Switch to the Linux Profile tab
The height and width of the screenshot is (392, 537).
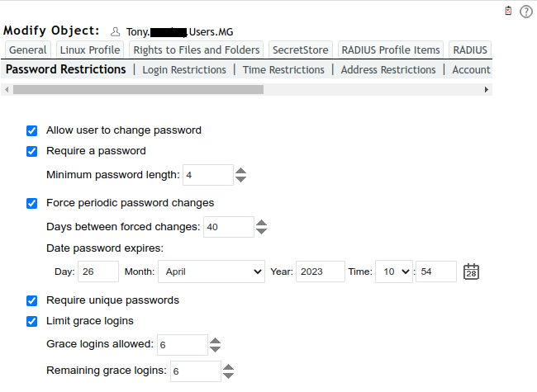tap(90, 50)
